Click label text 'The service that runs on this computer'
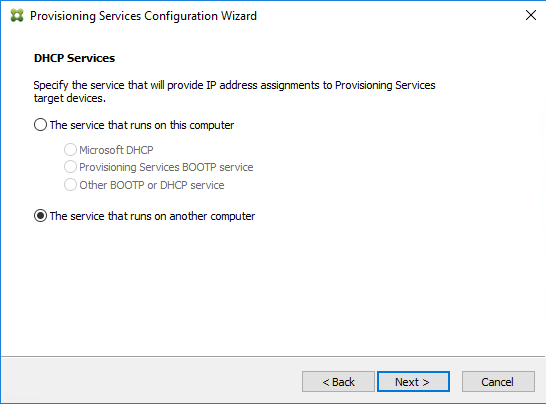The image size is (546, 404). coord(142,125)
